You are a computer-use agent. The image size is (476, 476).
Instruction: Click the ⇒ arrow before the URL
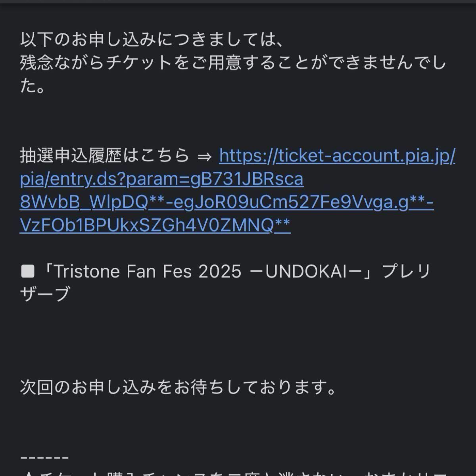tap(205, 156)
